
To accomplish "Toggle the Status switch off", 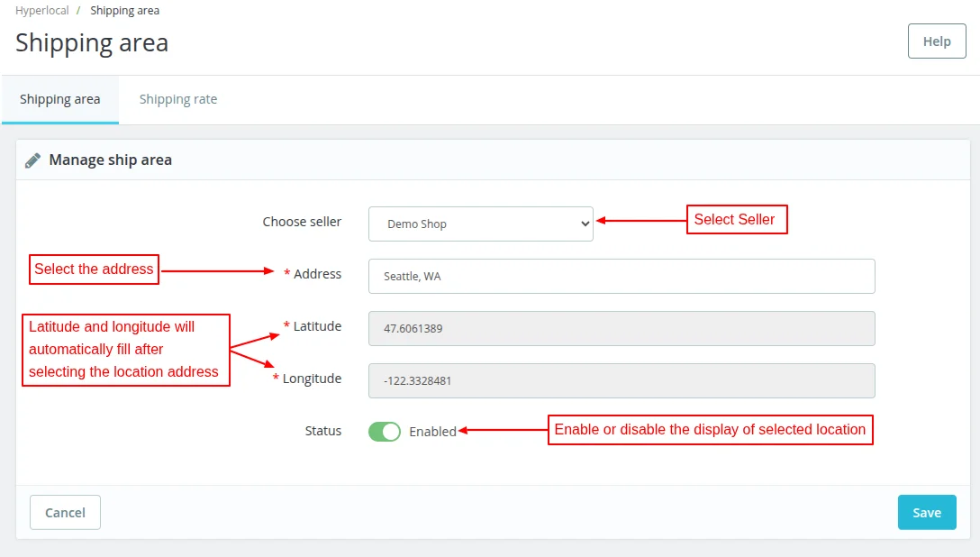I will pos(385,432).
